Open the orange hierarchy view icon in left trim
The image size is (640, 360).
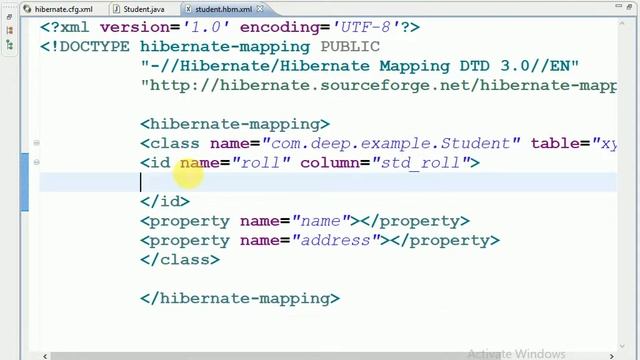pyautogui.click(x=9, y=31)
